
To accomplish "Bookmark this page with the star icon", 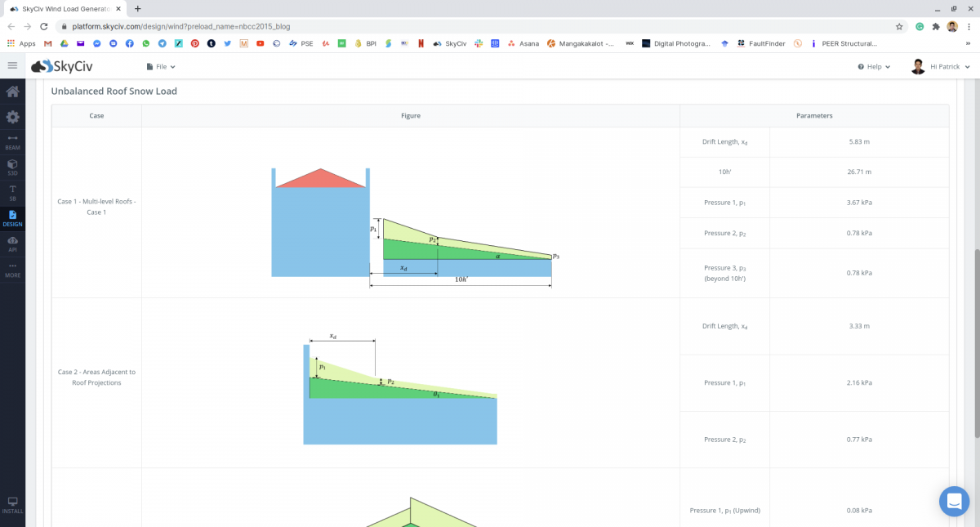I will (x=899, y=26).
